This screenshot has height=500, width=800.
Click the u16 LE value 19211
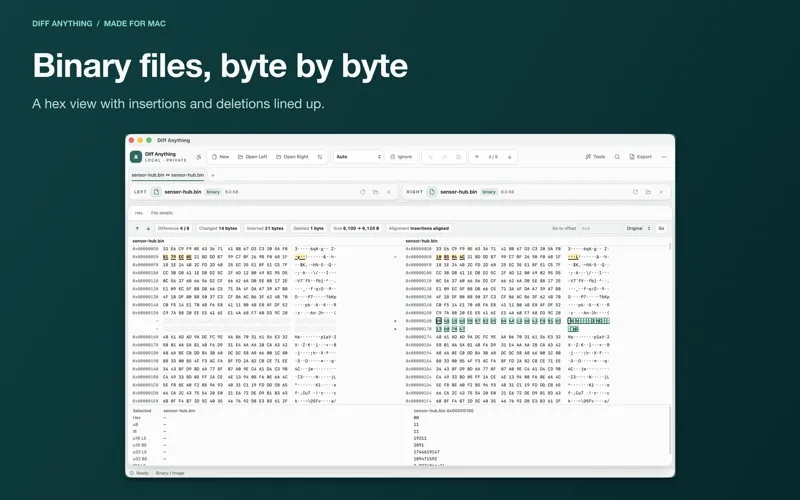coord(420,438)
